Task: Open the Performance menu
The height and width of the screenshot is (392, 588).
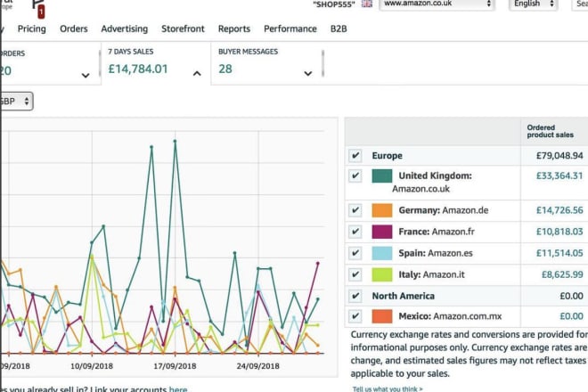Action: click(290, 29)
